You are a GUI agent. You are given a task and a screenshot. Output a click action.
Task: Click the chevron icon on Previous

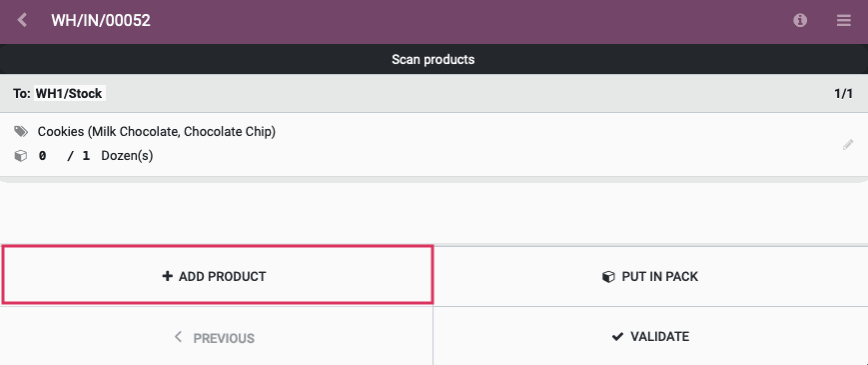point(178,336)
